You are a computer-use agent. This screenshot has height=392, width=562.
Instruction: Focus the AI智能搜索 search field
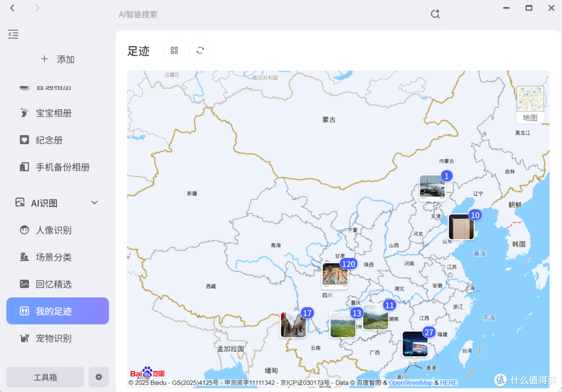coord(282,14)
